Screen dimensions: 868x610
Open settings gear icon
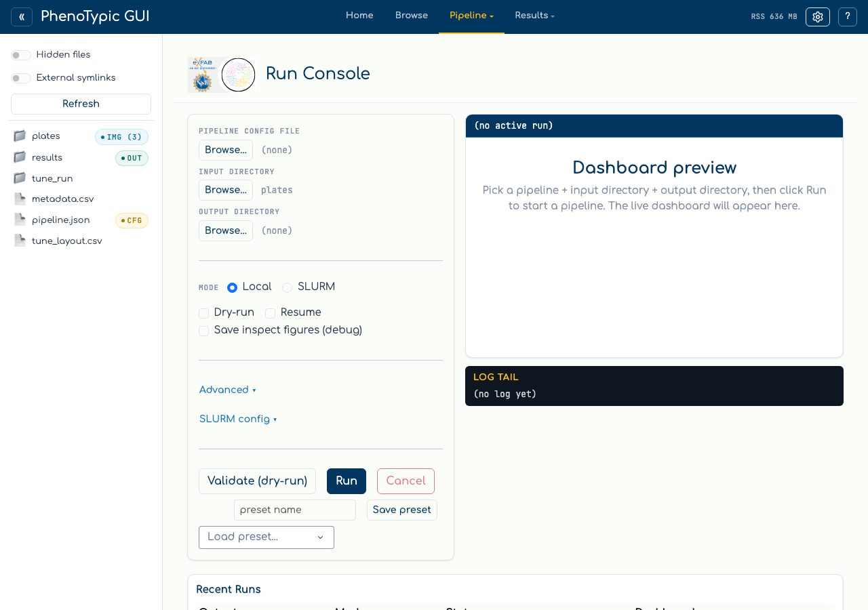pyautogui.click(x=818, y=17)
